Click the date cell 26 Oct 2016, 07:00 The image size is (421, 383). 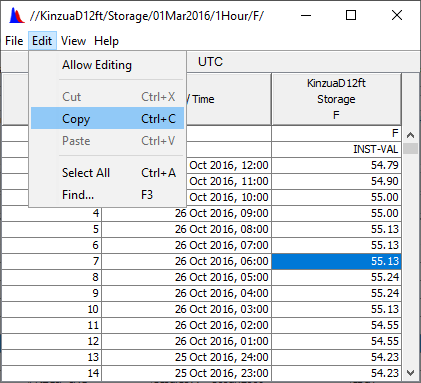pyautogui.click(x=186, y=245)
